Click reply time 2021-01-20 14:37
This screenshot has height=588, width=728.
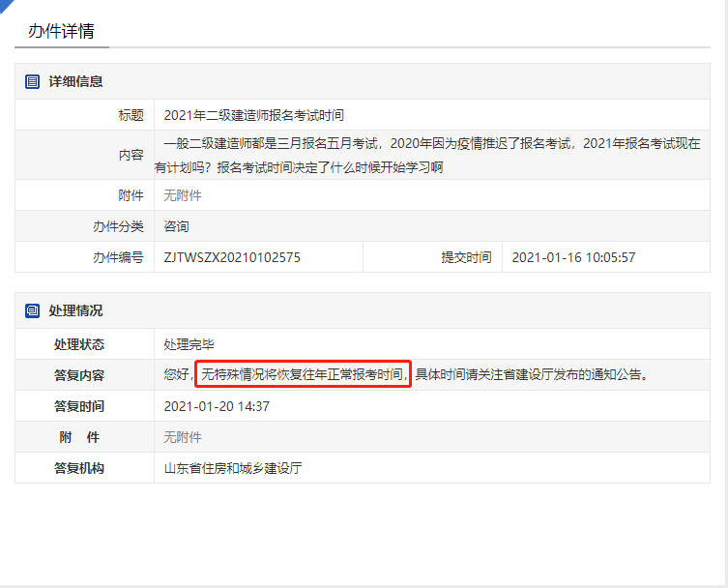click(217, 406)
